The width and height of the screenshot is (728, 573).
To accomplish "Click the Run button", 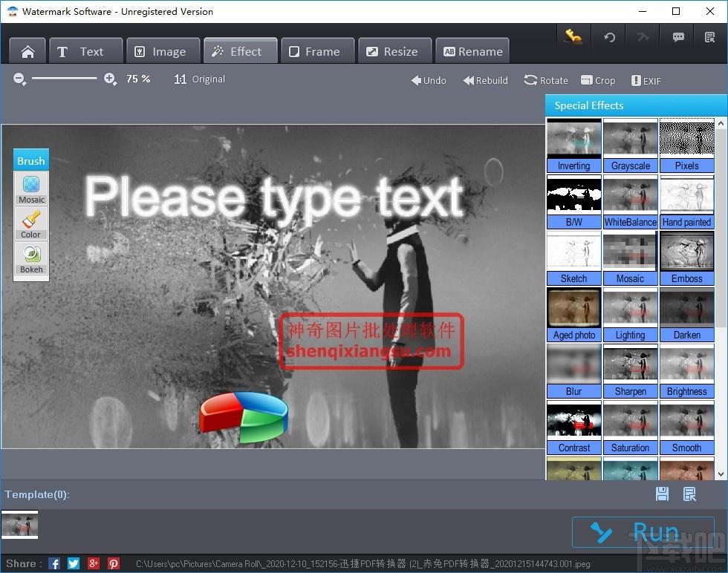I will tap(643, 532).
